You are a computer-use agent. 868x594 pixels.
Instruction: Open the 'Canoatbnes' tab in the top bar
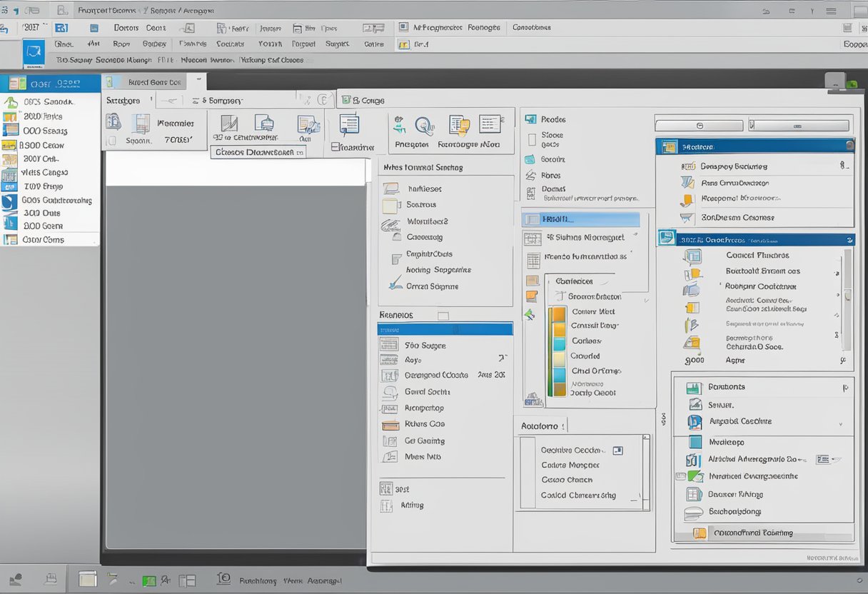click(531, 27)
